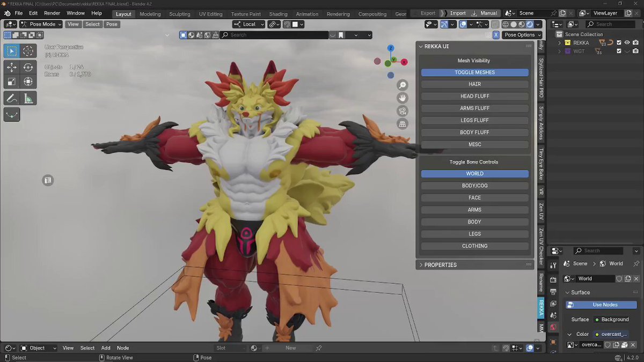Switch to rendered viewport shading
Screen dimensions: 644x362
(530, 24)
